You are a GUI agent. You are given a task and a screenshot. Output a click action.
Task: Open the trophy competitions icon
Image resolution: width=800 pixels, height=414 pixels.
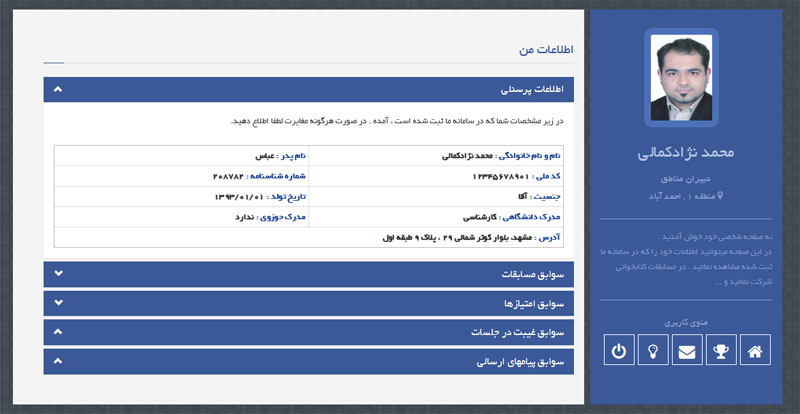tap(721, 350)
